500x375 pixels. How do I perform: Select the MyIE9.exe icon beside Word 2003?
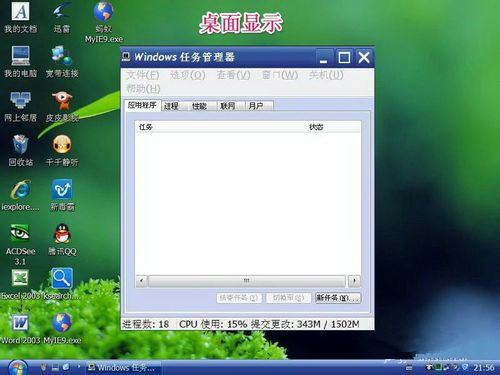pyautogui.click(x=62, y=329)
